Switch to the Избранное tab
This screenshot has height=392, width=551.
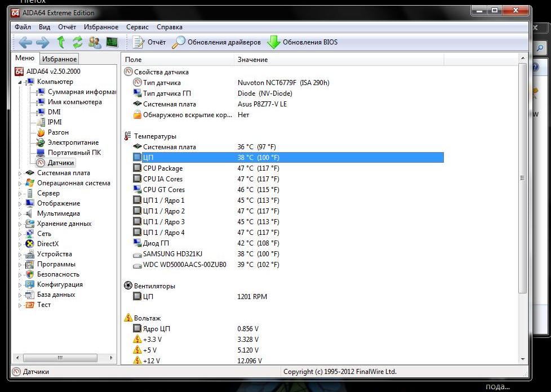tap(59, 59)
